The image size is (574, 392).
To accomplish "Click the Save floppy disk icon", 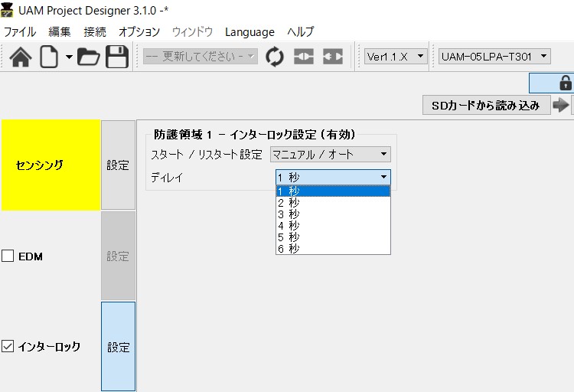I will tap(117, 57).
